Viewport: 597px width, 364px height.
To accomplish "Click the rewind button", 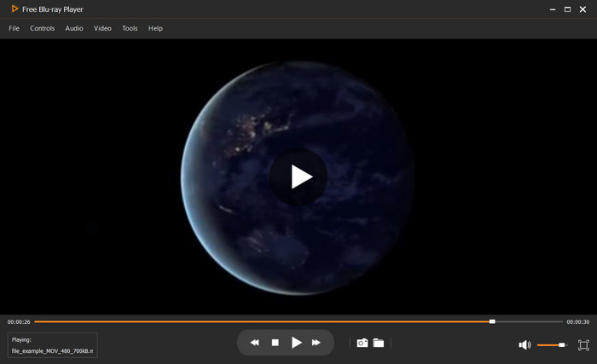I will [254, 343].
